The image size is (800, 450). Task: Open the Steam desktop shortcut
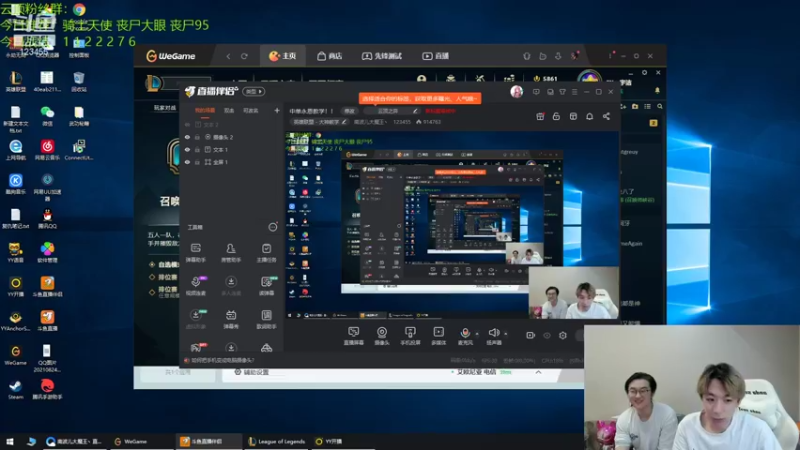[15, 389]
